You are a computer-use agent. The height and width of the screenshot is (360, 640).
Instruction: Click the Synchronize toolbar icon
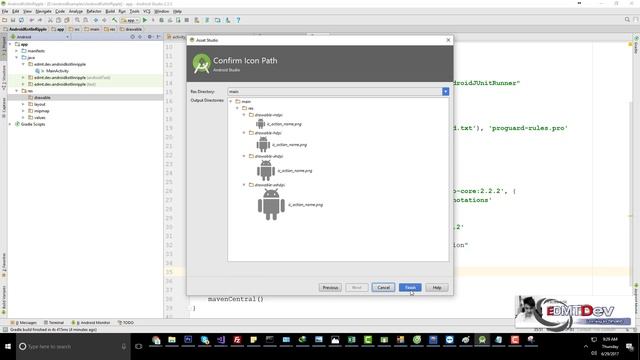[x=21, y=20]
